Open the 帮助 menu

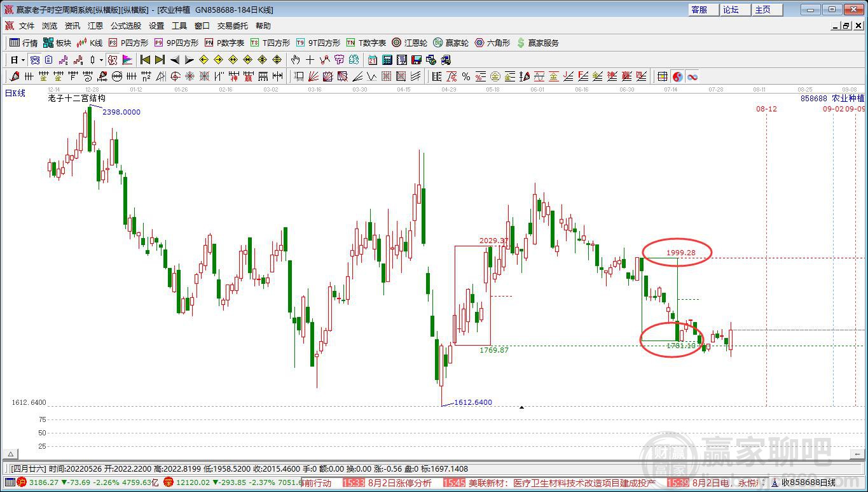263,26
